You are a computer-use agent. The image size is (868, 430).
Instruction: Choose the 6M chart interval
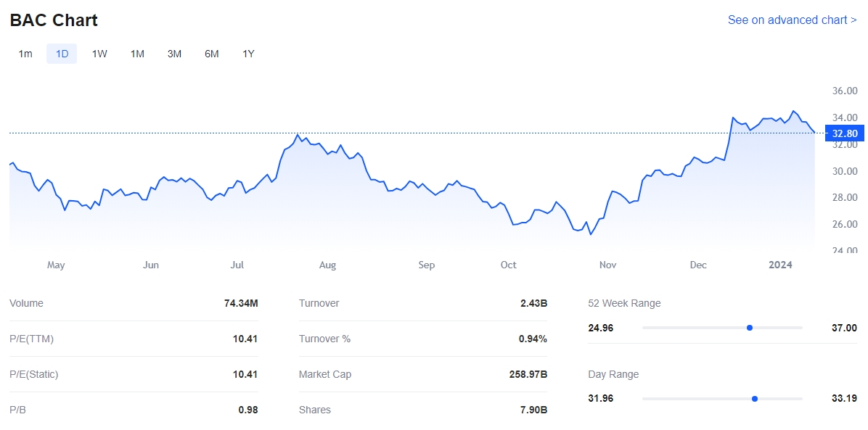point(211,54)
